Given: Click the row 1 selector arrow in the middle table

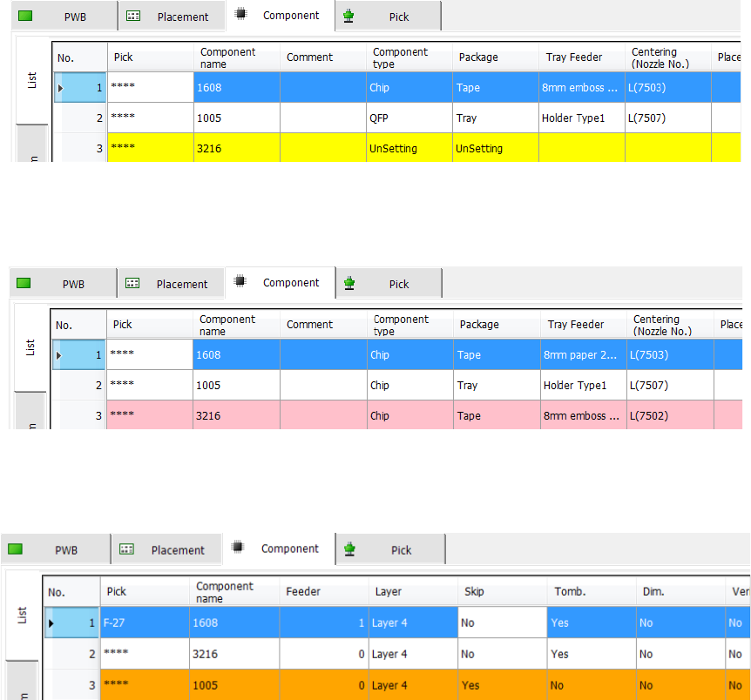Looking at the screenshot, I should (x=59, y=355).
